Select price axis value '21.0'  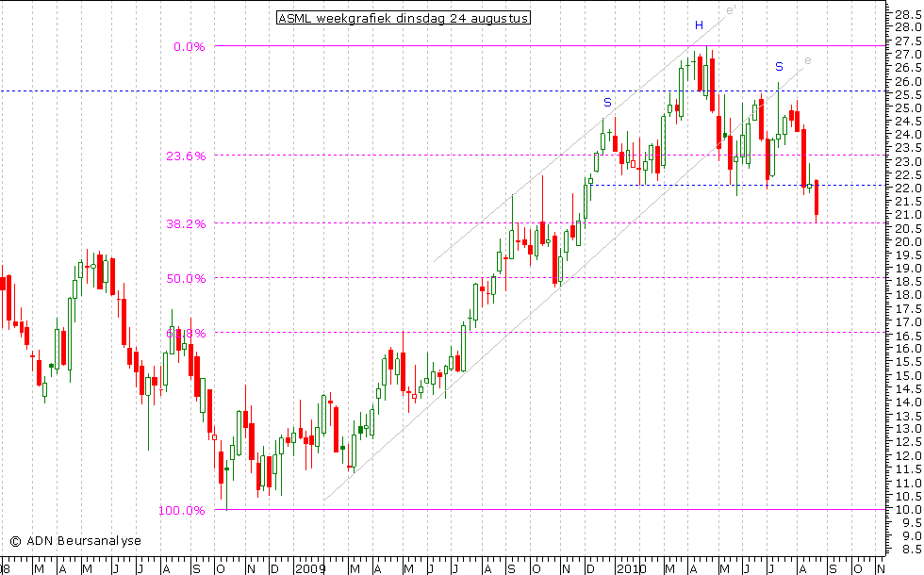908,215
